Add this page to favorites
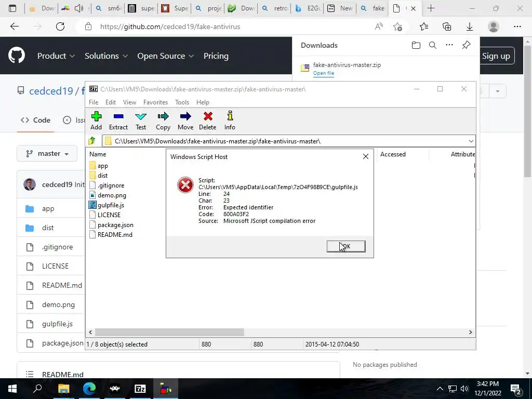Viewport: 532px width, 399px height. click(x=397, y=26)
